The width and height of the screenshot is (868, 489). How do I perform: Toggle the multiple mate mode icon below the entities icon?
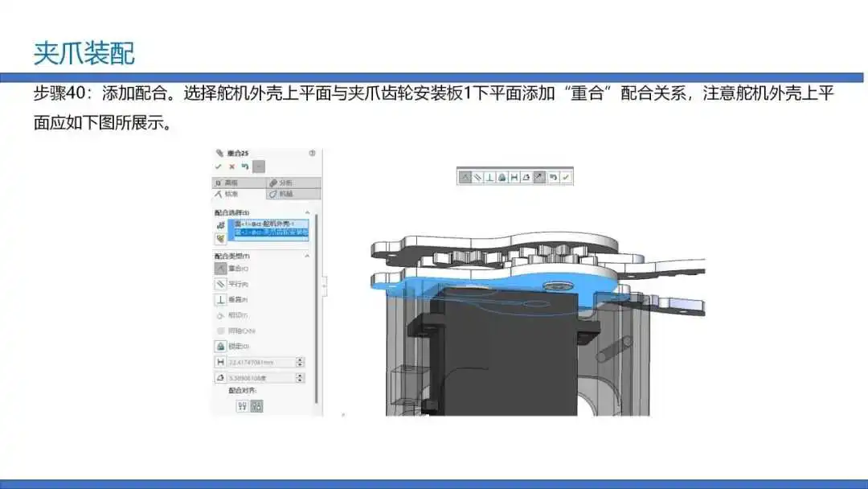[220, 239]
